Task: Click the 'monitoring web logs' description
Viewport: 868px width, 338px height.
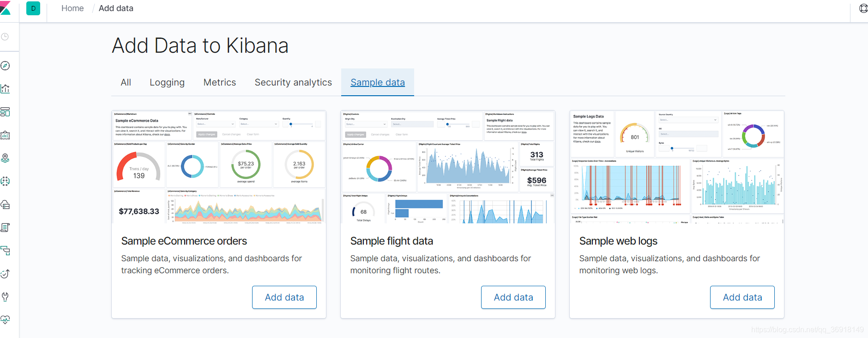Action: coord(669,264)
